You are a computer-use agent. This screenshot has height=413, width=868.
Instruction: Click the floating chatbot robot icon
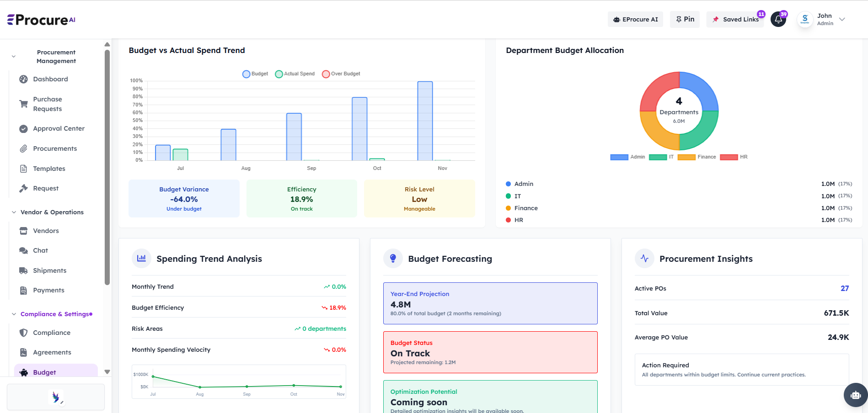856,395
